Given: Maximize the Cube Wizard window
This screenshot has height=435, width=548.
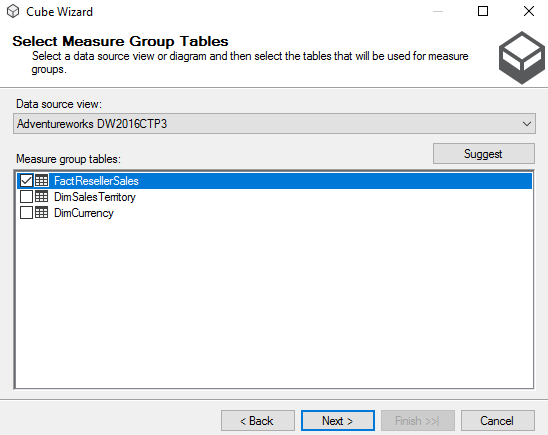Looking at the screenshot, I should click(483, 12).
